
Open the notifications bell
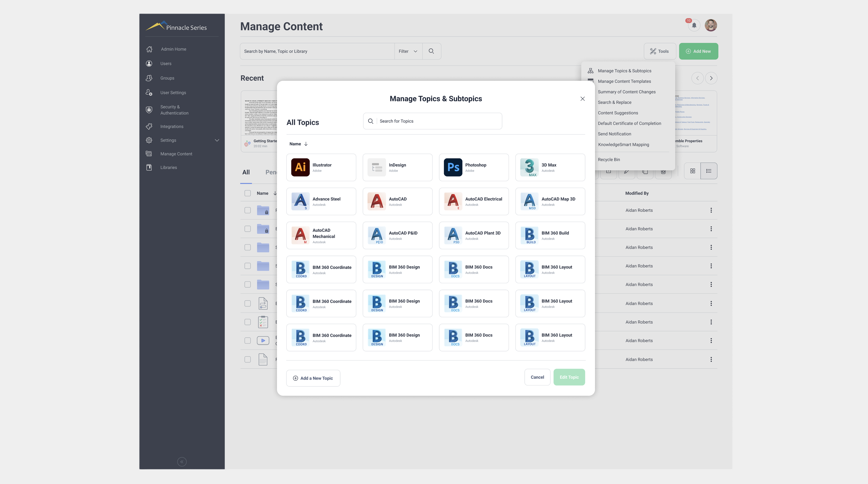[694, 25]
